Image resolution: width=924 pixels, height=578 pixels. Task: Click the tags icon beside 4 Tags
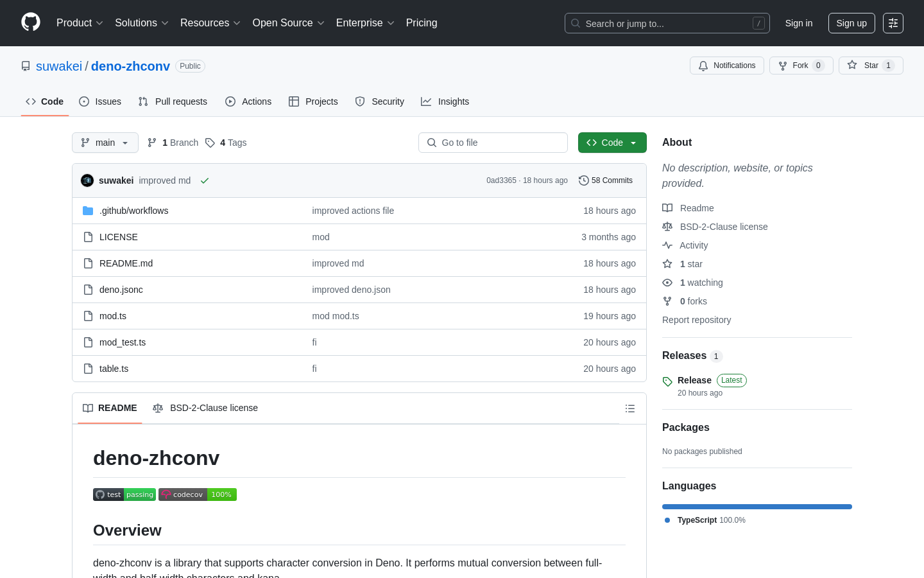pyautogui.click(x=210, y=143)
